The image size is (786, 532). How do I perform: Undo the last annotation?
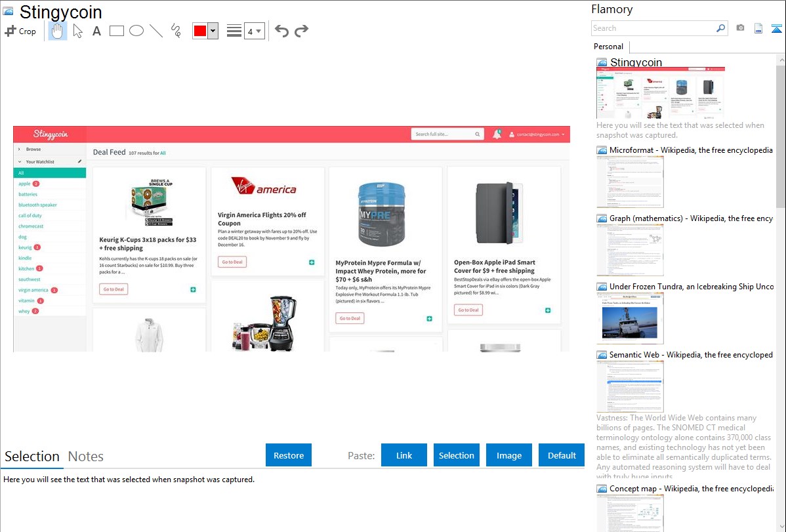pos(281,31)
